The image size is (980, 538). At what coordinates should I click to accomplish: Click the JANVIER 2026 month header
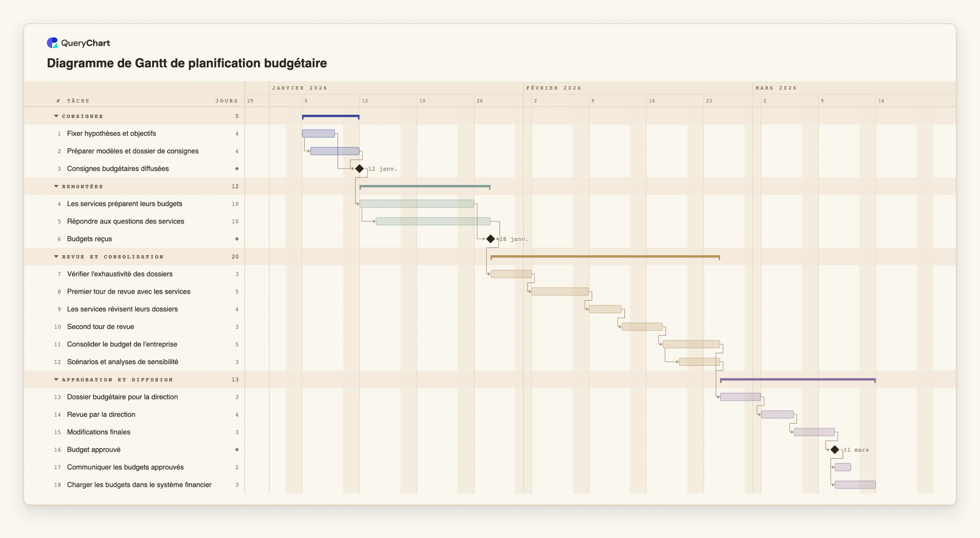pyautogui.click(x=300, y=88)
